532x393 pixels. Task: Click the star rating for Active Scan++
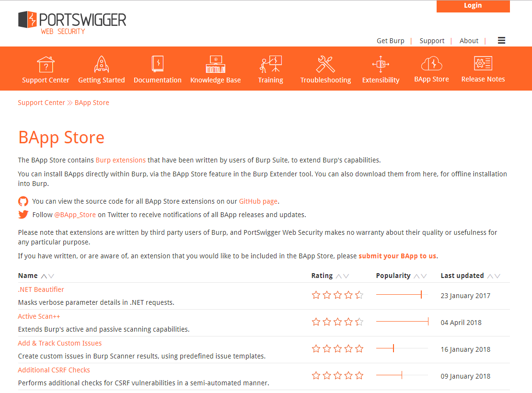[337, 322]
